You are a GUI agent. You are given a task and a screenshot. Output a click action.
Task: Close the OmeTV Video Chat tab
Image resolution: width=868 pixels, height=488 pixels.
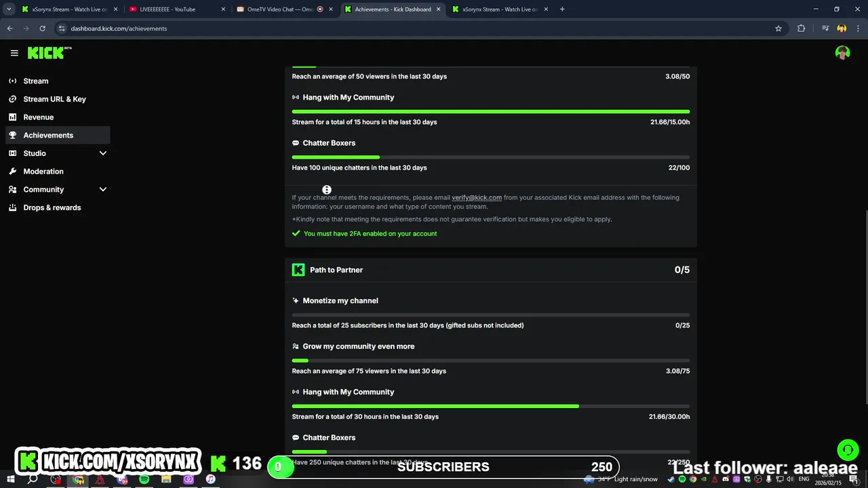pyautogui.click(x=331, y=9)
